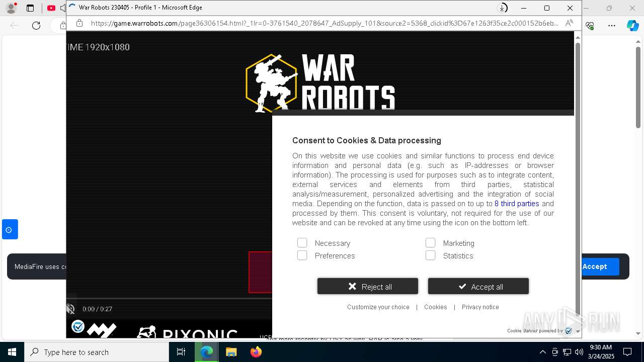Click the Pixonic logo
644x362 pixels.
coord(187,332)
